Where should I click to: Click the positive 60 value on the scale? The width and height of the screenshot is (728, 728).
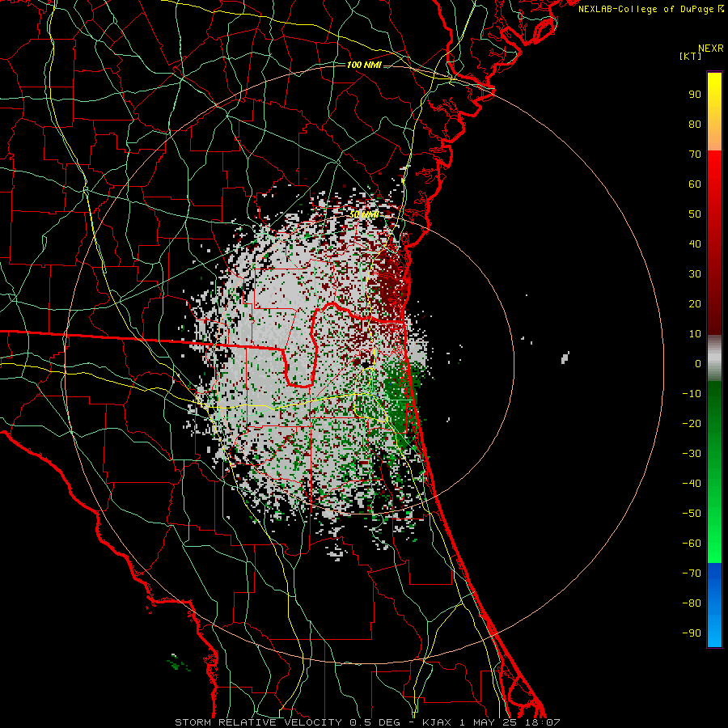point(695,184)
